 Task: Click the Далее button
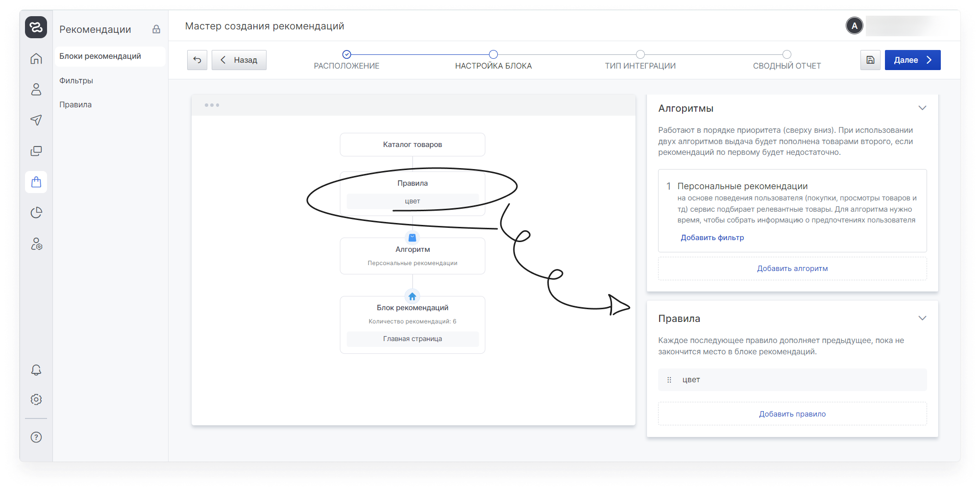[x=912, y=60]
